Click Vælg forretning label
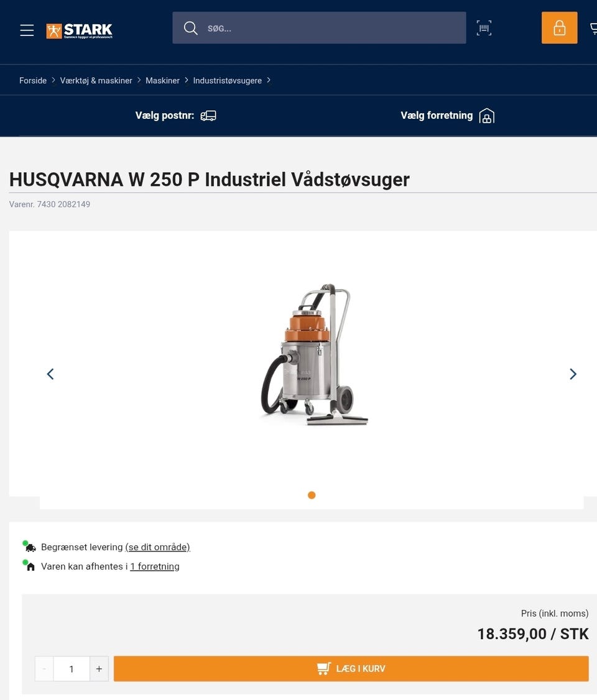This screenshot has height=700, width=597. 437,115
